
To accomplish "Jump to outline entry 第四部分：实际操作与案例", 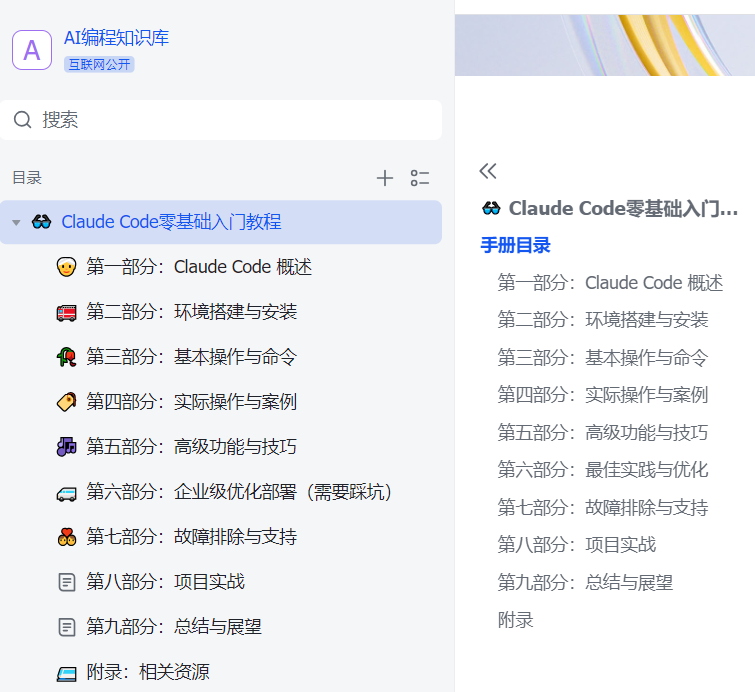I will point(602,395).
